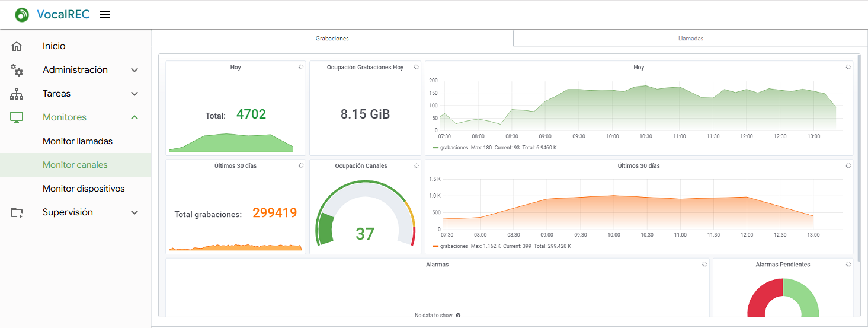Viewport: 868px width, 328px height.
Task: Open Monitor llamadas page
Action: (x=77, y=141)
